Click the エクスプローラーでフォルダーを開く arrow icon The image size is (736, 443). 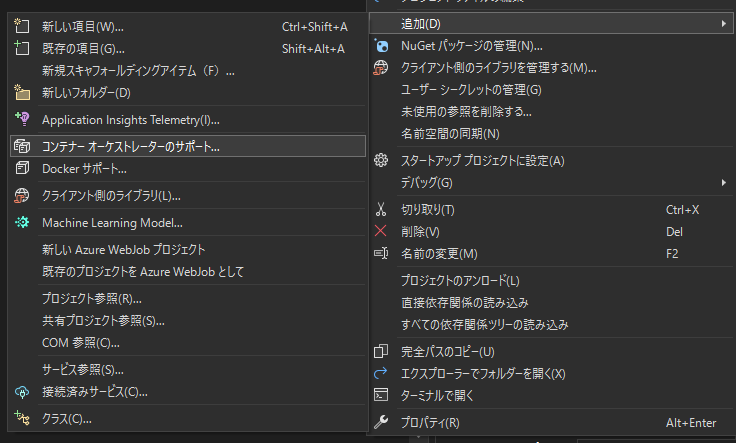click(x=381, y=373)
